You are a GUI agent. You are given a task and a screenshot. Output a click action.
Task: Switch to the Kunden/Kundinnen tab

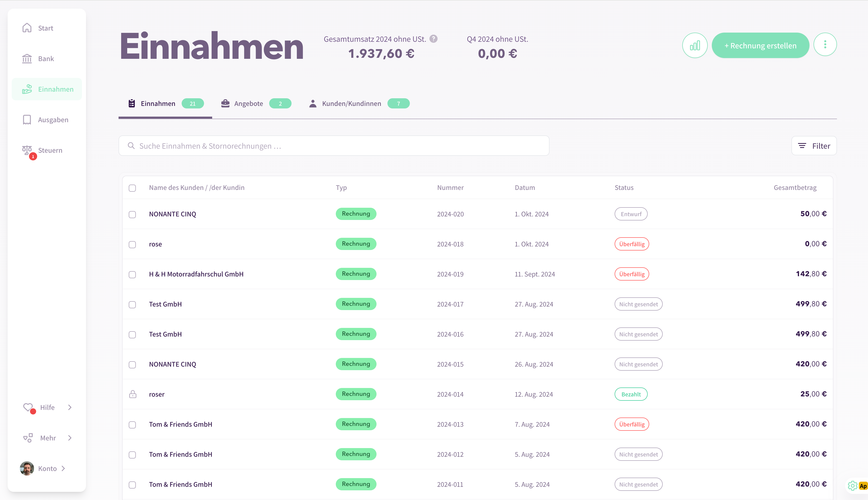click(359, 103)
